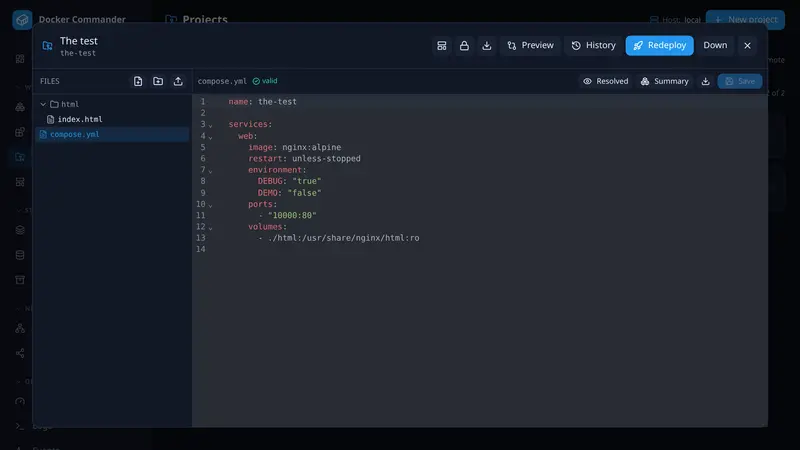Image resolution: width=800 pixels, height=450 pixels.
Task: Open project History
Action: 593,45
